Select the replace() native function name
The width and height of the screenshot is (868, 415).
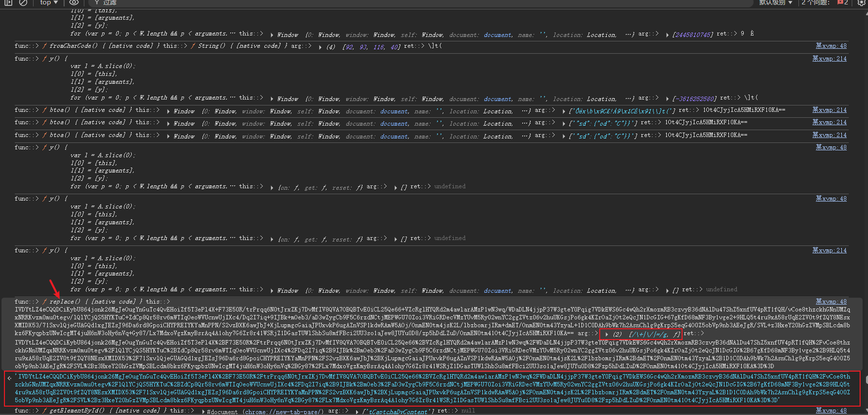[x=65, y=302]
